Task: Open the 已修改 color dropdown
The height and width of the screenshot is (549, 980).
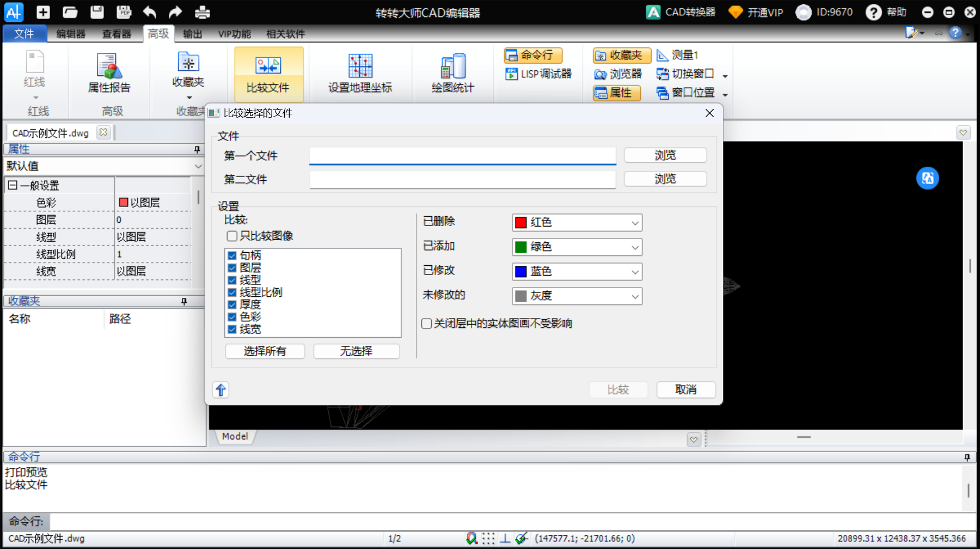Action: coord(577,271)
